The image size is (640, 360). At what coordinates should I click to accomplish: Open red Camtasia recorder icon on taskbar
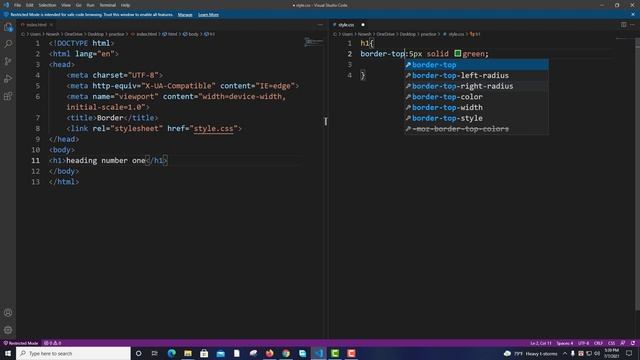click(x=351, y=353)
